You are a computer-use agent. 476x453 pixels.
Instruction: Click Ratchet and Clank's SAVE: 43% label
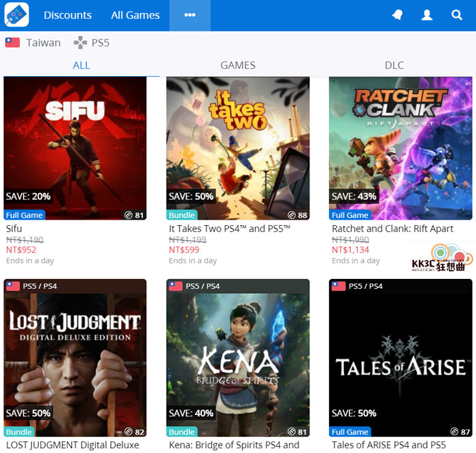point(354,196)
